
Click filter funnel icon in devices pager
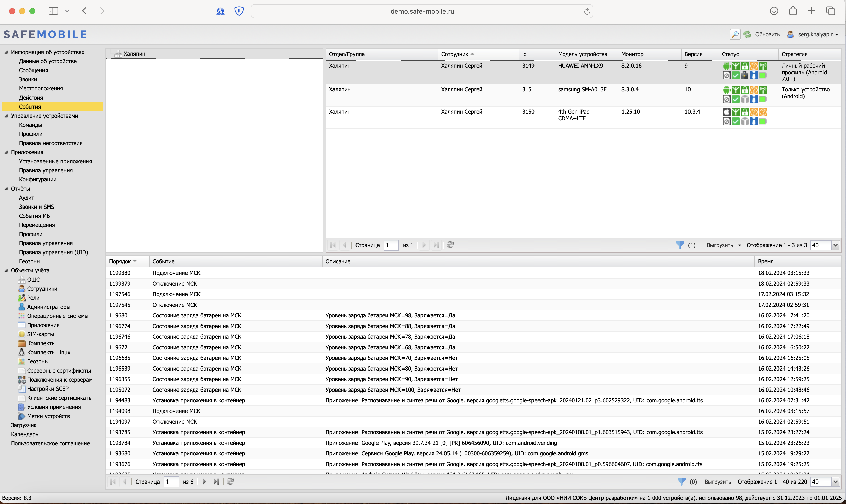pos(680,245)
